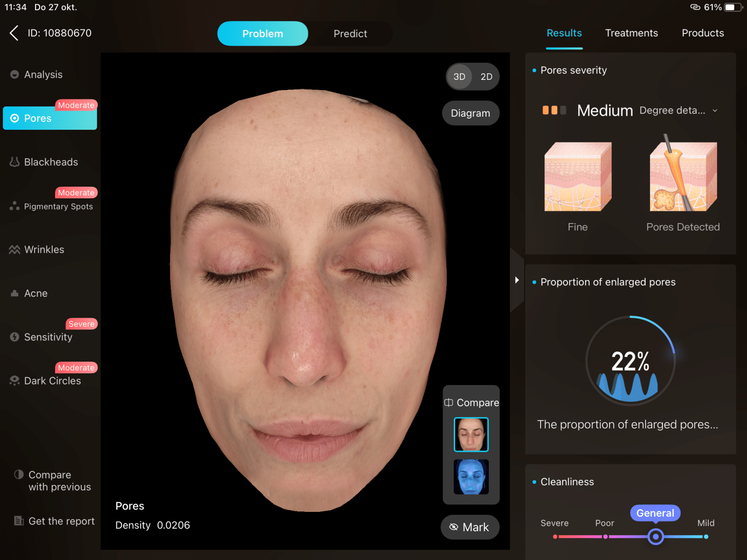Click the Predict button
747x560 pixels.
(350, 34)
